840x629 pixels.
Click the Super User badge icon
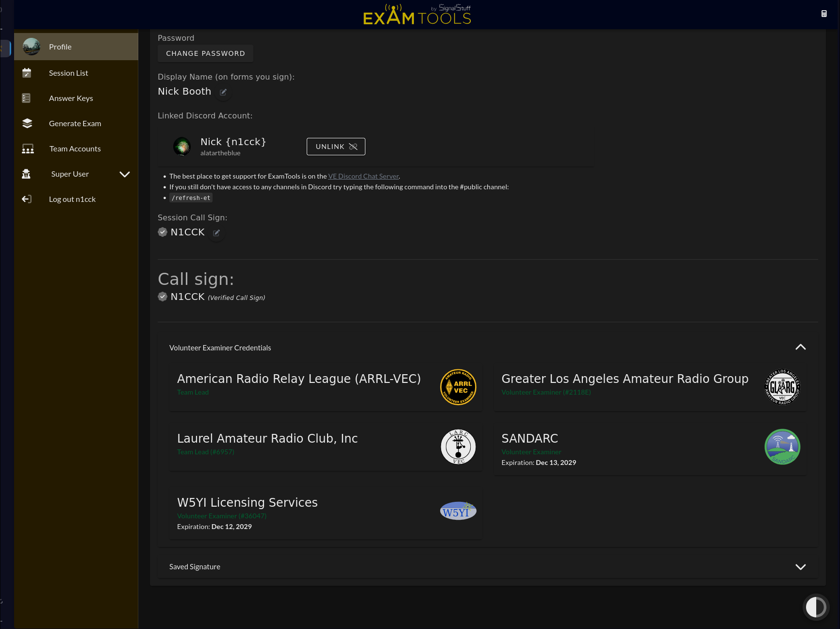point(26,174)
